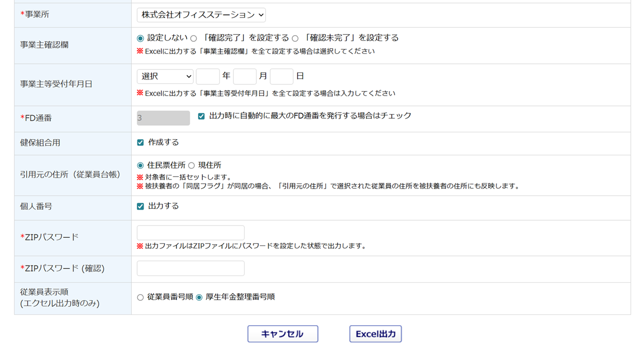Click the ZIPパスワード input field
Screen dimensions: 644x354
191,233
